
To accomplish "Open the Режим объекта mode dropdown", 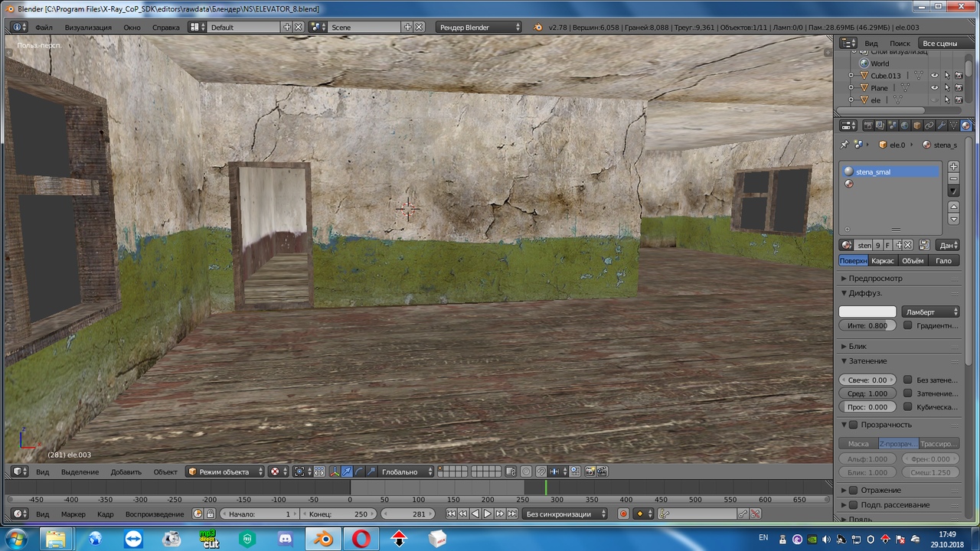I will pyautogui.click(x=225, y=472).
